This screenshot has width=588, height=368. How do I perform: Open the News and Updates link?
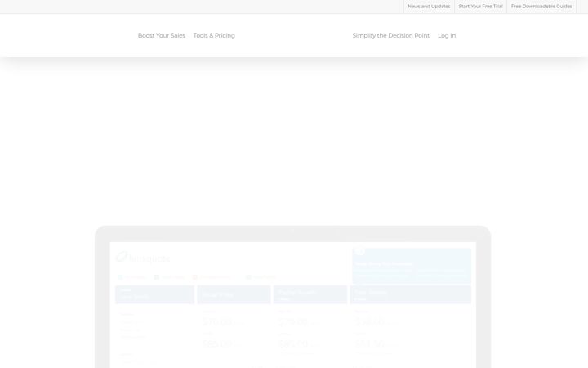pos(429,7)
